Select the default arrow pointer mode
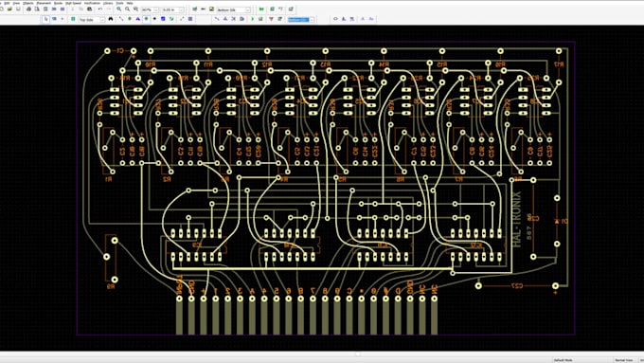This screenshot has height=363, width=644. coord(46,19)
